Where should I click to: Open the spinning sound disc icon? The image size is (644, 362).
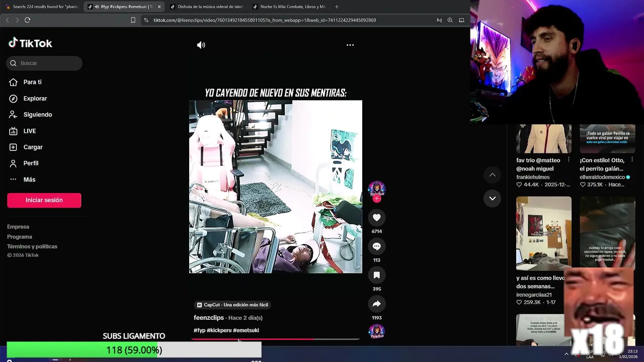(x=377, y=332)
